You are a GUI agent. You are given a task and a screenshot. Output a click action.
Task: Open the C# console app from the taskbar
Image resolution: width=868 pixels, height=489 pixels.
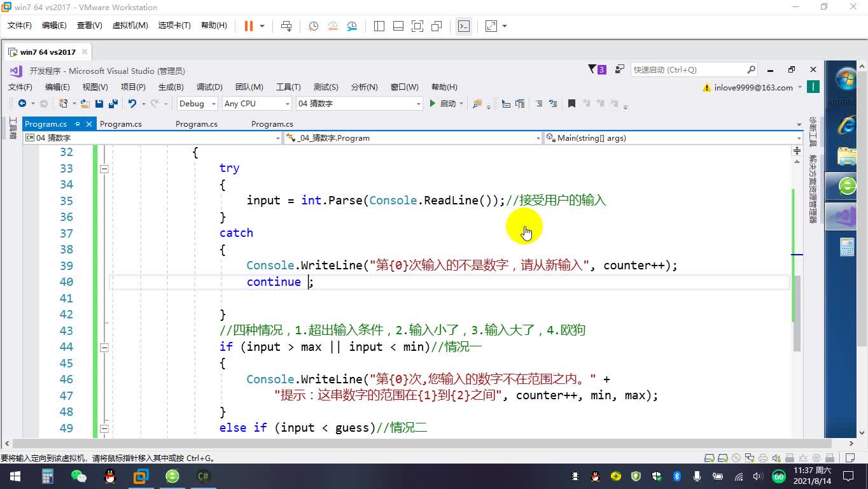coord(202,476)
